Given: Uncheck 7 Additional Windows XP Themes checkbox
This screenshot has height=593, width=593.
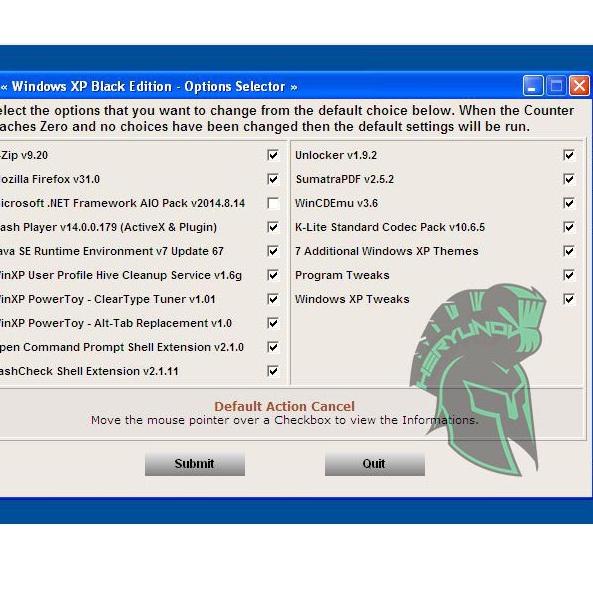Looking at the screenshot, I should (569, 251).
